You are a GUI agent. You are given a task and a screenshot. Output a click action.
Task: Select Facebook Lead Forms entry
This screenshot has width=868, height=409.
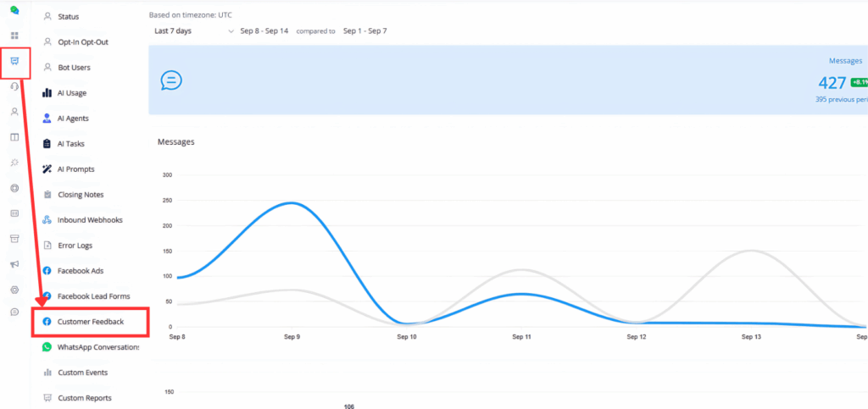click(95, 296)
